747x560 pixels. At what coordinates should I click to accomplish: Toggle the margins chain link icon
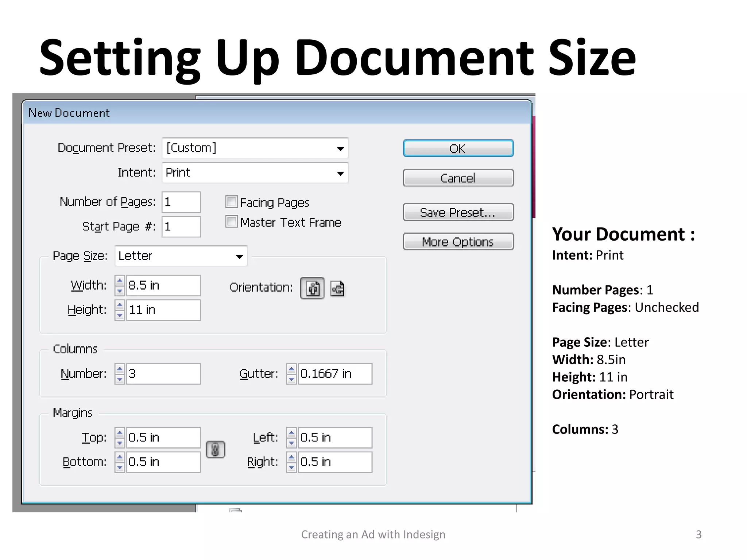coord(216,449)
